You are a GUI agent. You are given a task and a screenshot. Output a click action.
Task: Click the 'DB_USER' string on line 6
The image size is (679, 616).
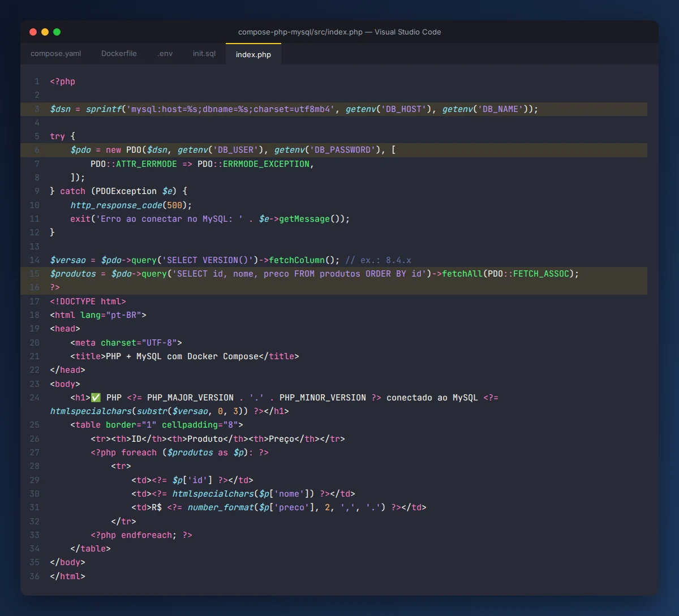(x=236, y=150)
